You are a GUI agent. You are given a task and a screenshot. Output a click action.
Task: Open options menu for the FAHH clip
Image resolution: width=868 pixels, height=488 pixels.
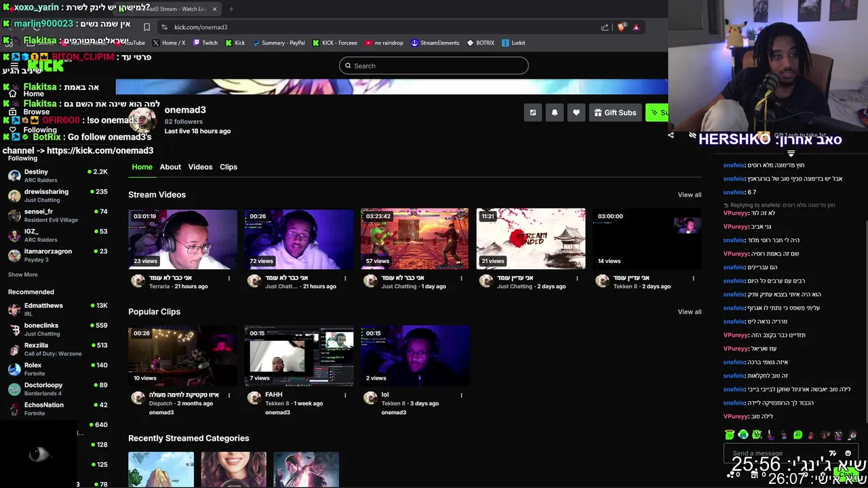pyautogui.click(x=345, y=395)
